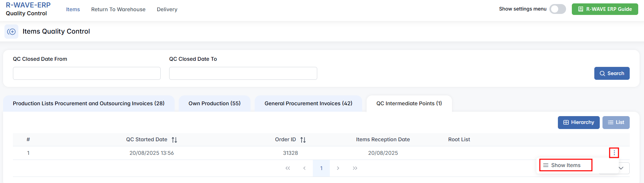The height and width of the screenshot is (183, 644).
Task: Click the Items Quality Control page icon
Action: [x=11, y=32]
